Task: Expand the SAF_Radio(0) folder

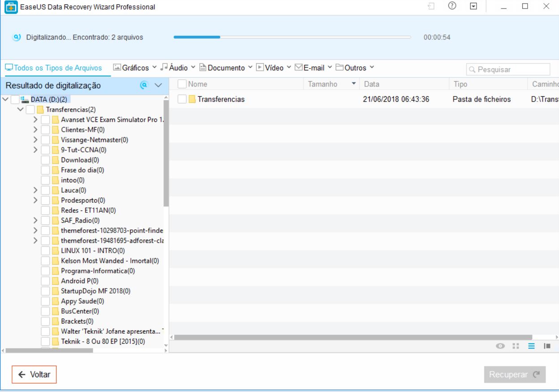Action: click(35, 220)
